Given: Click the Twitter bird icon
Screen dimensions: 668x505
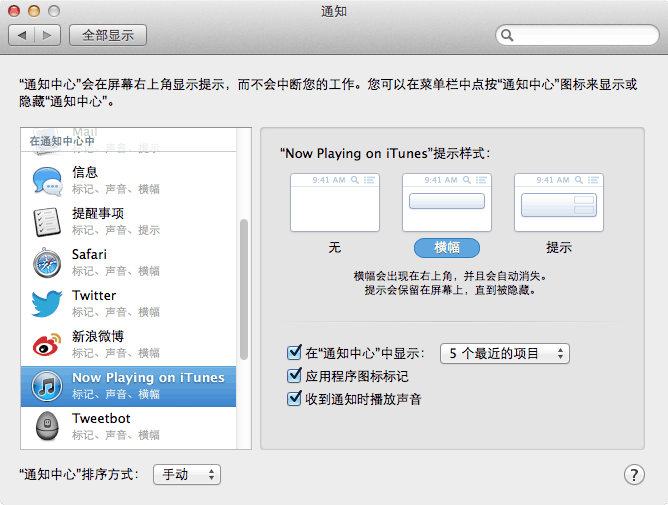Looking at the screenshot, I should 47,303.
